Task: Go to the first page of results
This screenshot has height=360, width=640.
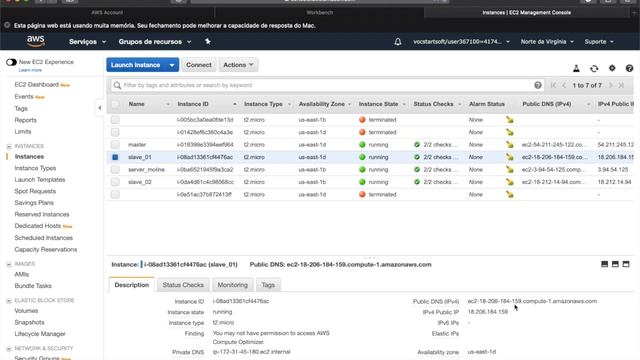Action: (x=553, y=85)
